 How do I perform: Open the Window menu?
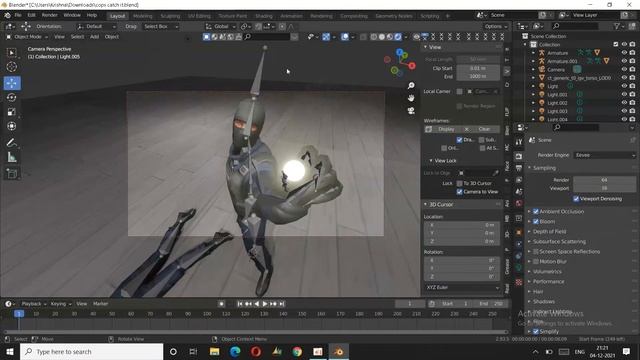click(x=72, y=15)
